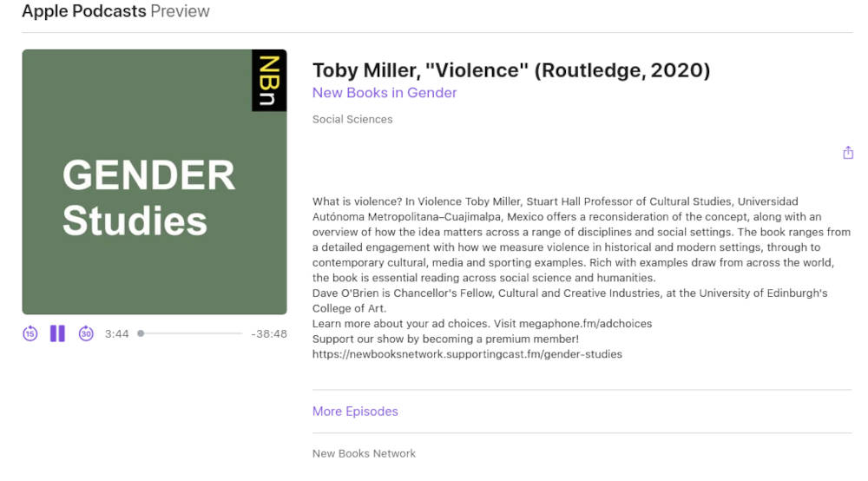Open the More Episodes link
The image size is (868, 481).
coord(355,412)
